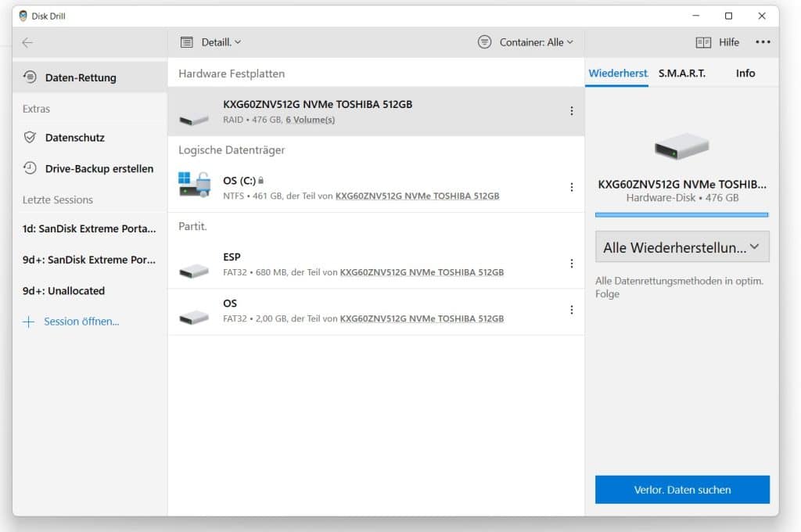Open options menu for OS FAT32 partition
801x532 pixels.
pos(571,310)
